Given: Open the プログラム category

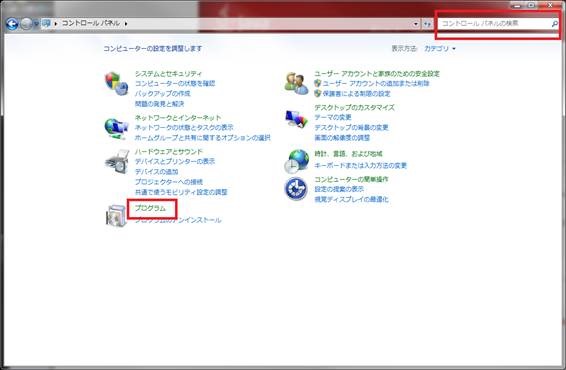Looking at the screenshot, I should (150, 208).
